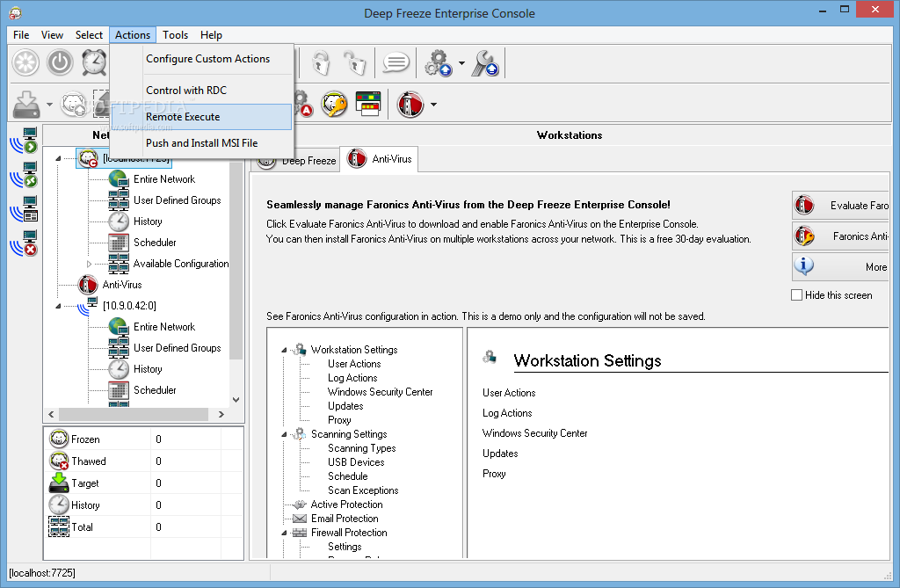The width and height of the screenshot is (900, 588).
Task: Click the History clock icon in status list
Action: click(x=59, y=505)
